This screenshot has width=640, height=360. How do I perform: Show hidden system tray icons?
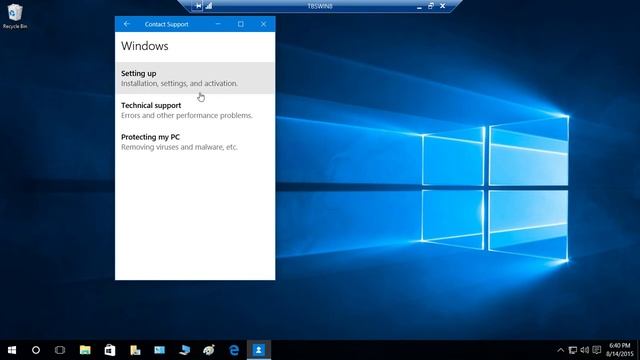[561, 350]
